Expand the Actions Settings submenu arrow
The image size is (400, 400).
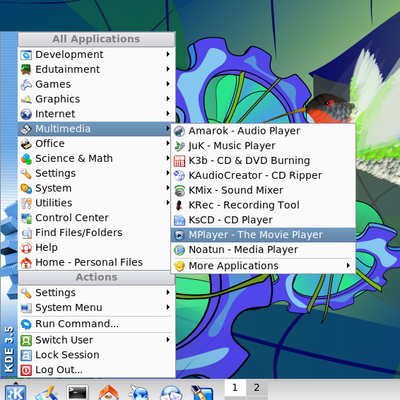point(168,292)
